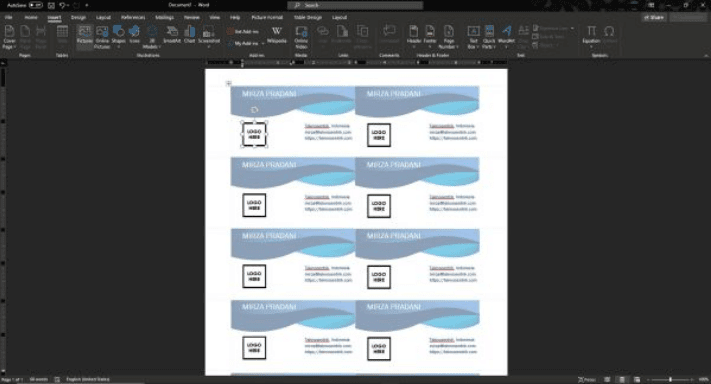This screenshot has height=384, width=711.
Task: Select the table move handle
Action: click(229, 83)
